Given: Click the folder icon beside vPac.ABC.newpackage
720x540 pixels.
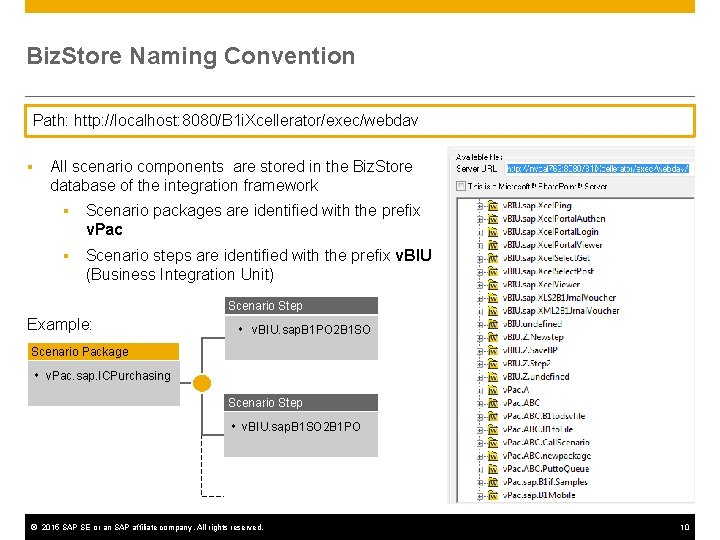Looking at the screenshot, I should (493, 456).
